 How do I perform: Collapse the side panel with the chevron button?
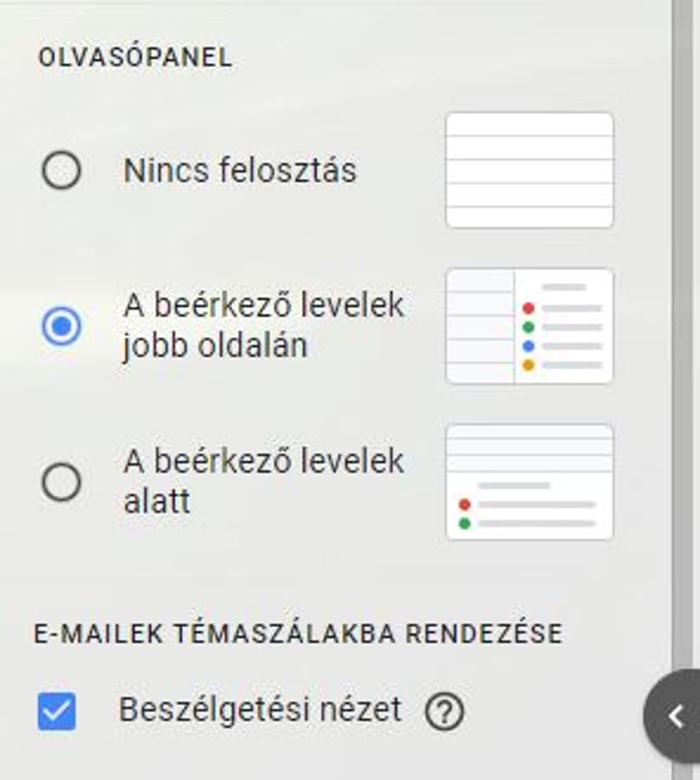[x=672, y=716]
